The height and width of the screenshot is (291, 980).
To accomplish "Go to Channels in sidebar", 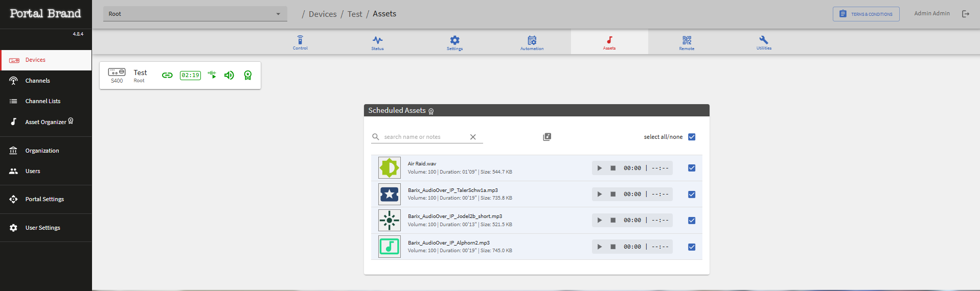I will [46, 81].
